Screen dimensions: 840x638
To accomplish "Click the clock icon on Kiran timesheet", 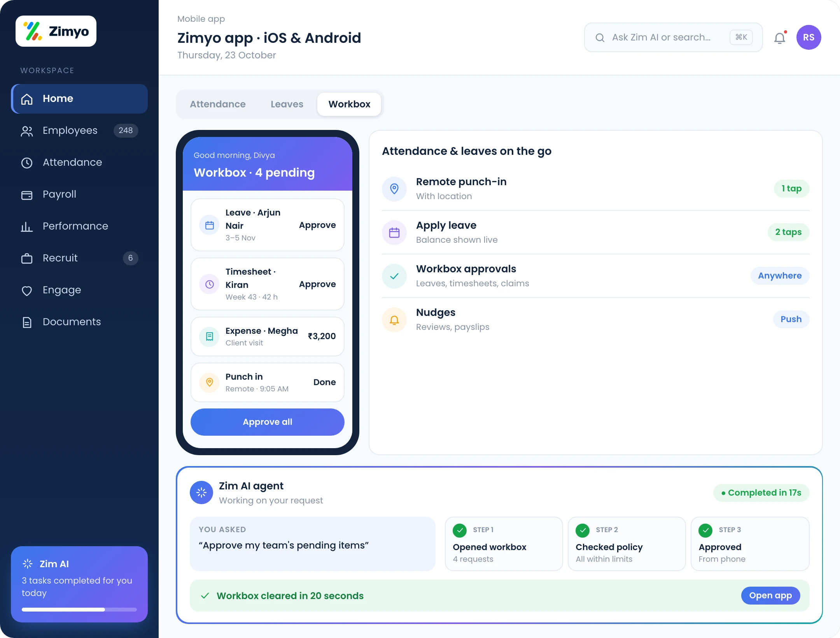I will tap(210, 284).
